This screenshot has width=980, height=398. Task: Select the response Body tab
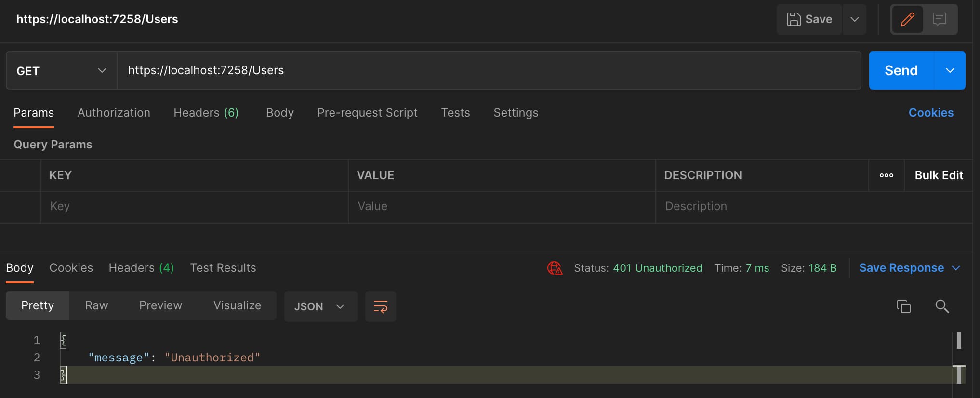[20, 268]
